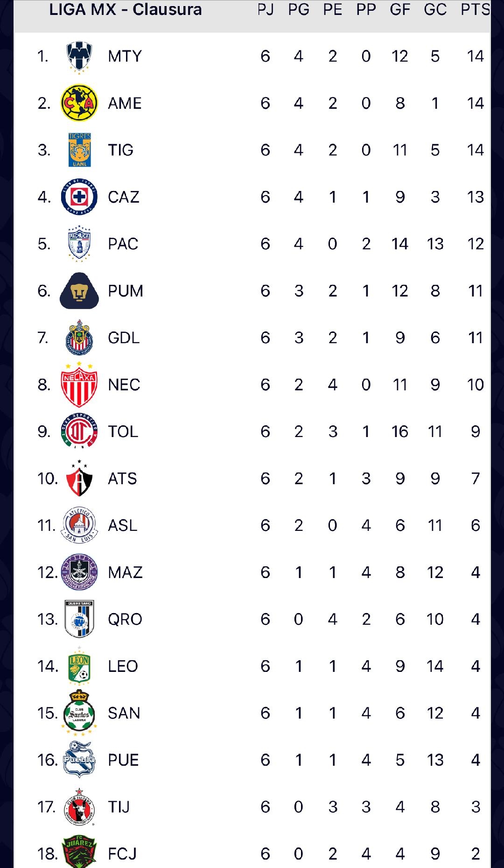The image size is (504, 868).
Task: Tap the Club América logo
Action: click(79, 103)
